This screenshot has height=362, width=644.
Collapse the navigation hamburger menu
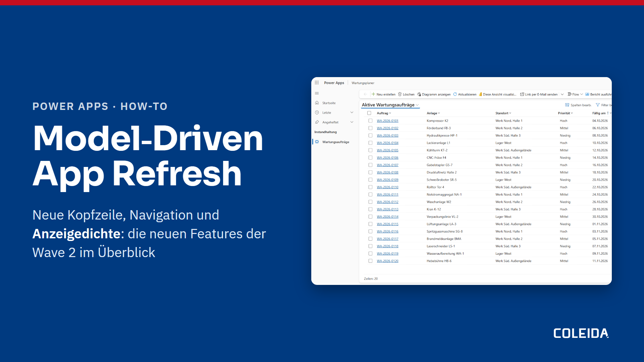click(x=317, y=93)
